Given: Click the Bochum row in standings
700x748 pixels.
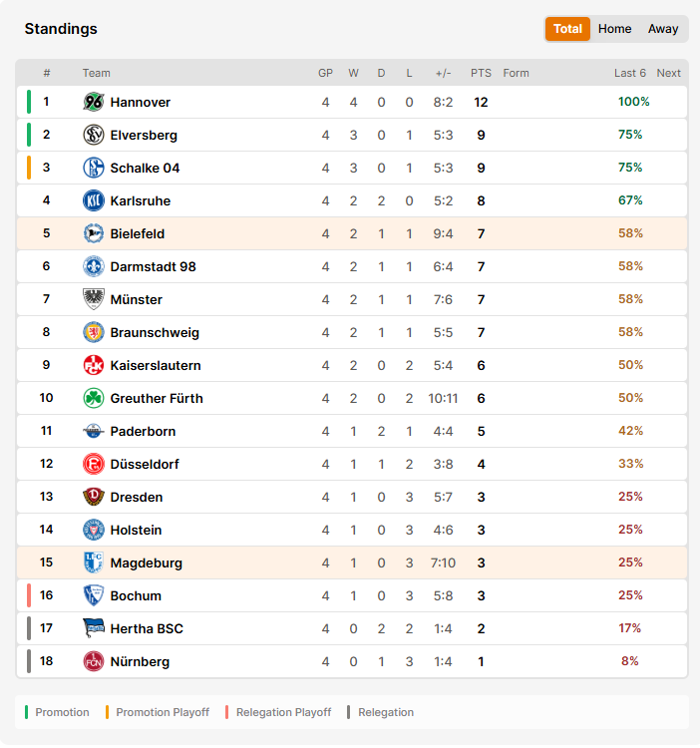Looking at the screenshot, I should click(352, 595).
